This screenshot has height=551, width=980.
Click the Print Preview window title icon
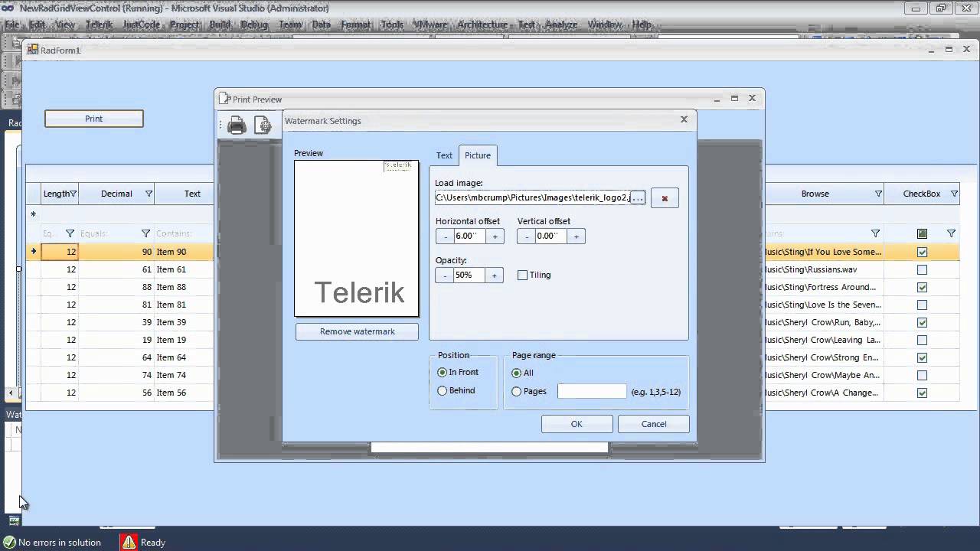pos(224,99)
